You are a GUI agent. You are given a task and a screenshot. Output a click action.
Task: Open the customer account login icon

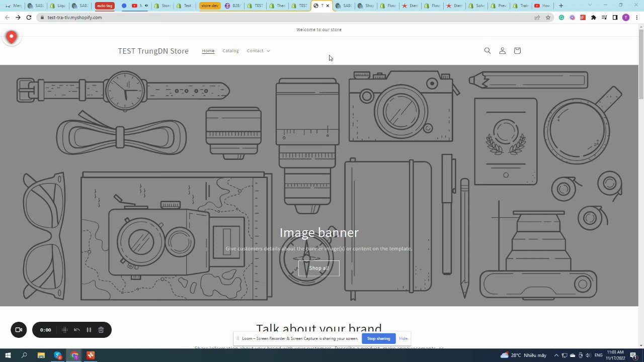pos(502,51)
